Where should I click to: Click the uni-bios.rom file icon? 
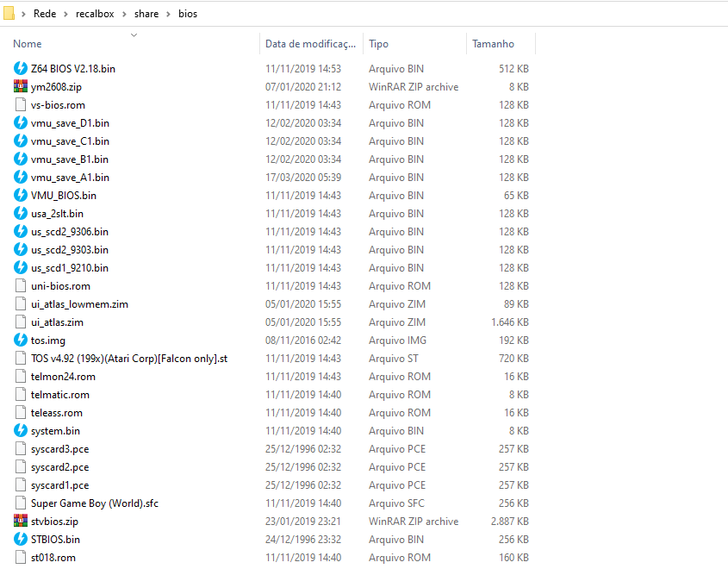point(21,285)
